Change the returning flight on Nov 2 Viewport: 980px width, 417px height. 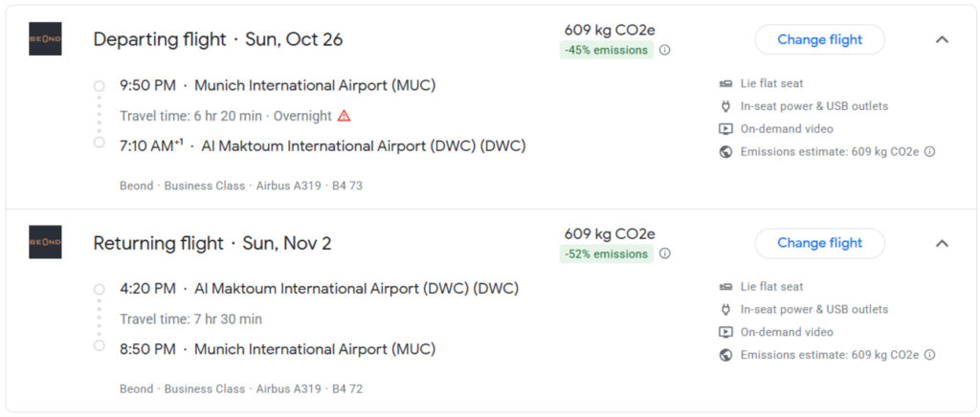819,244
